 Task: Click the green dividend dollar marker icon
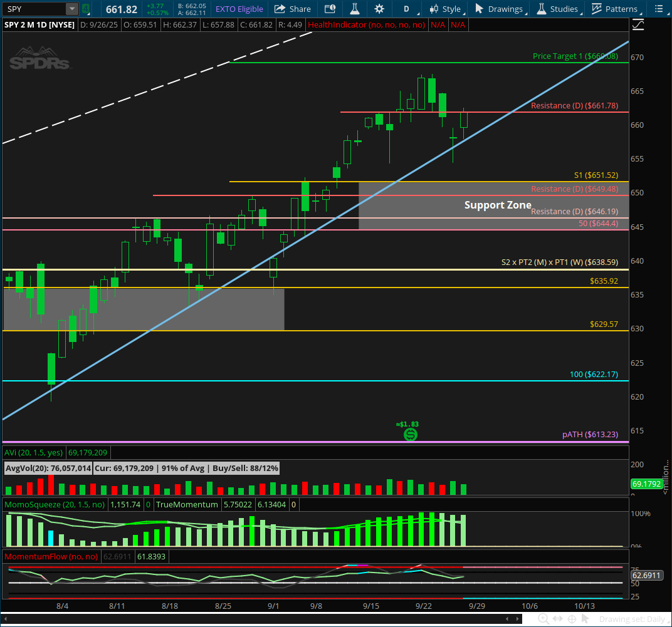[410, 435]
